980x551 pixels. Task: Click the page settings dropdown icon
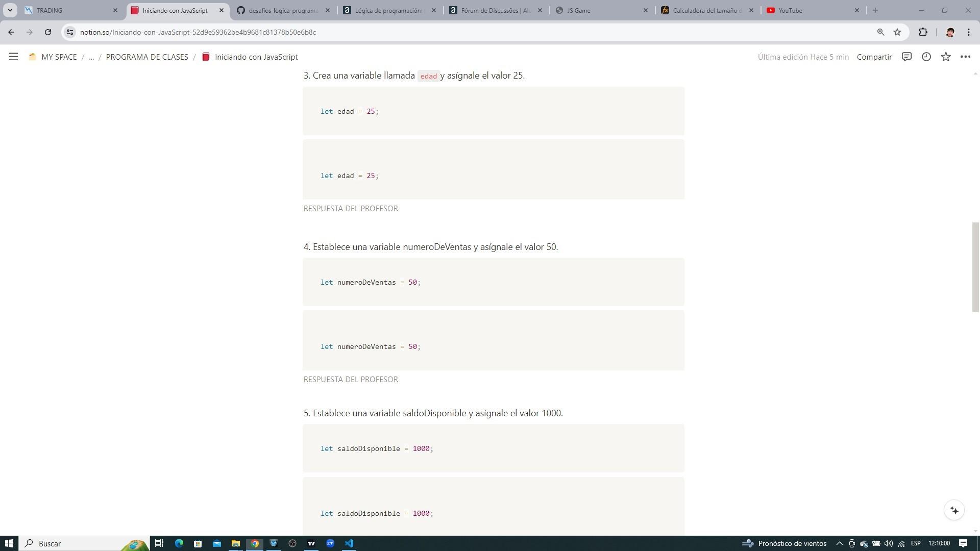click(967, 57)
